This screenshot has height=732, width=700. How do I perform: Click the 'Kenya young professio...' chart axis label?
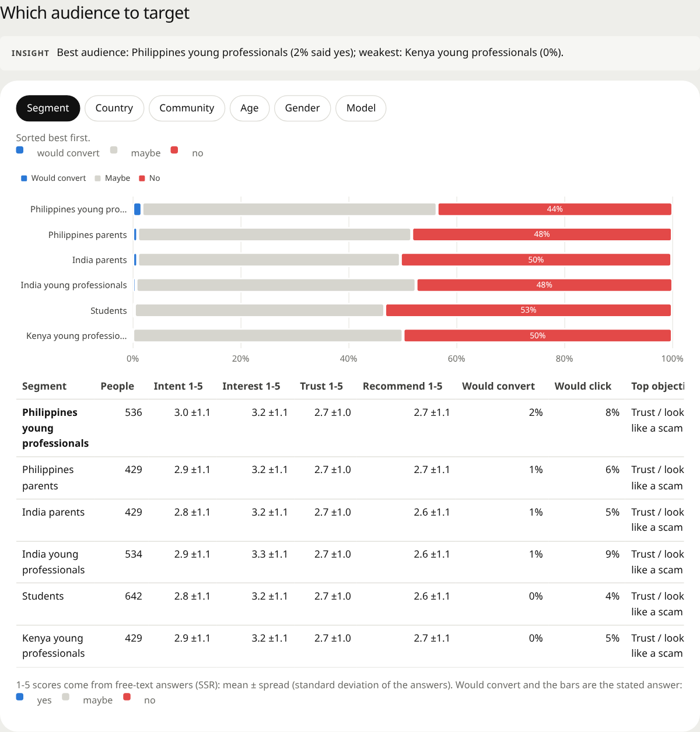click(x=76, y=336)
